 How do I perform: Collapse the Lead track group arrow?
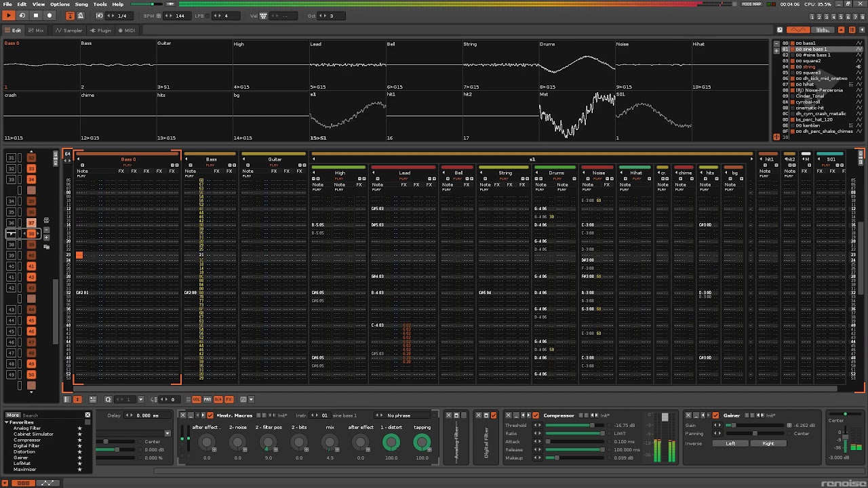[x=374, y=173]
